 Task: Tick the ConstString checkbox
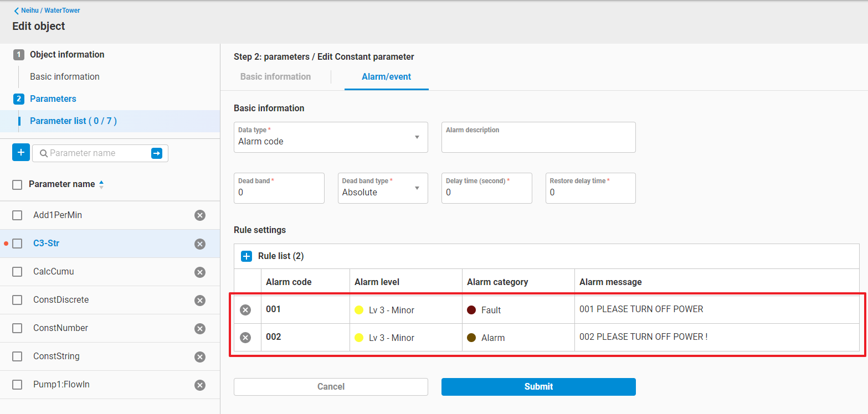pos(17,356)
